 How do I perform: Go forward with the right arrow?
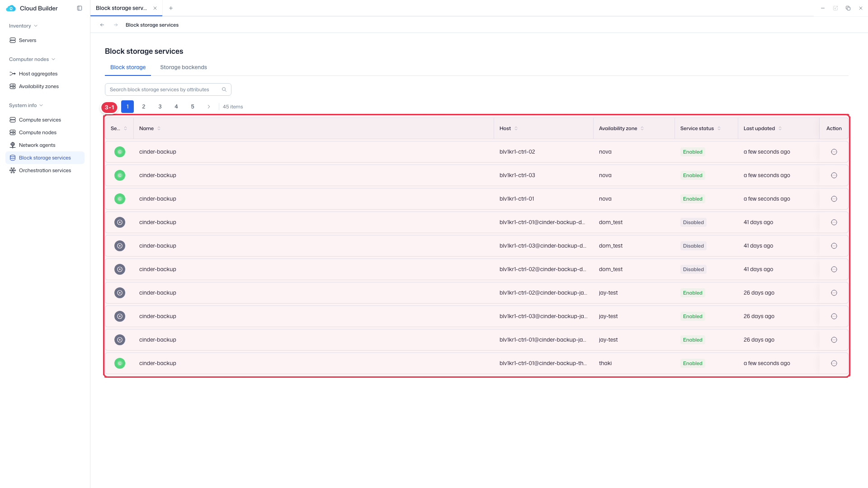click(x=116, y=25)
